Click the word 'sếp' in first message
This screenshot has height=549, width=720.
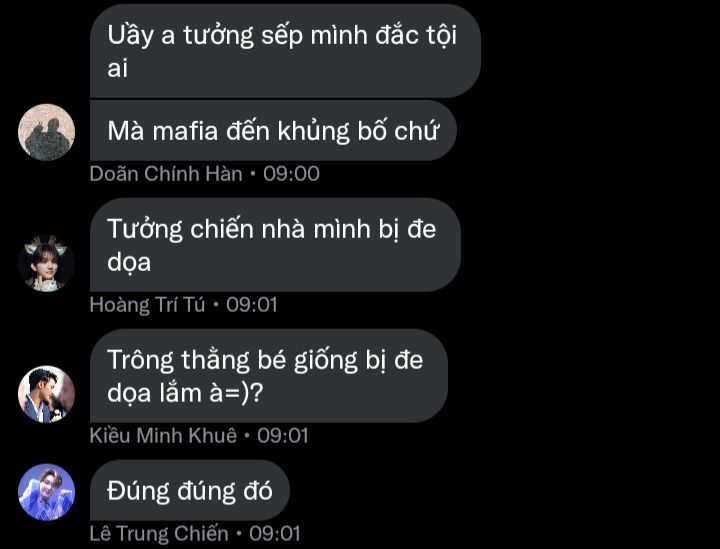pos(281,37)
